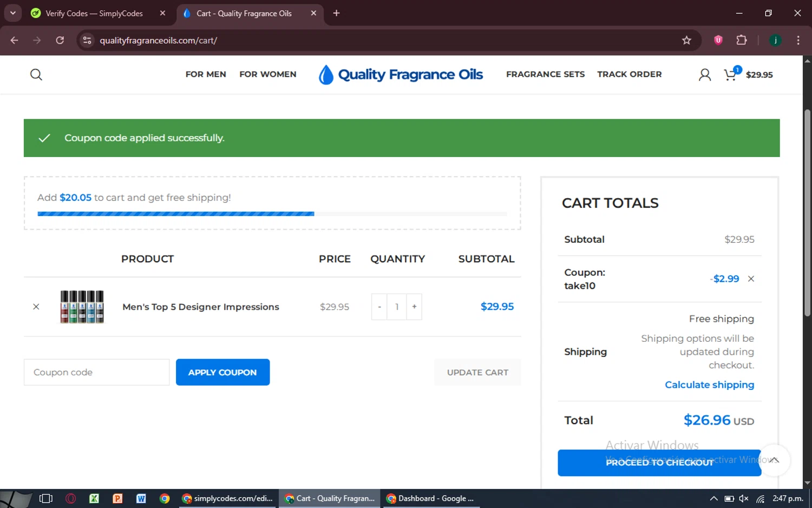Viewport: 812px width, 508px height.
Task: Open the FOR WOMEN menu
Action: [x=268, y=74]
